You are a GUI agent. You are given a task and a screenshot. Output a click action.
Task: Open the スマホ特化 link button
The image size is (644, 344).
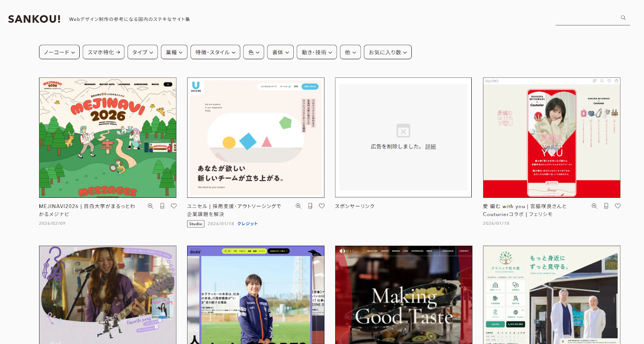point(103,52)
